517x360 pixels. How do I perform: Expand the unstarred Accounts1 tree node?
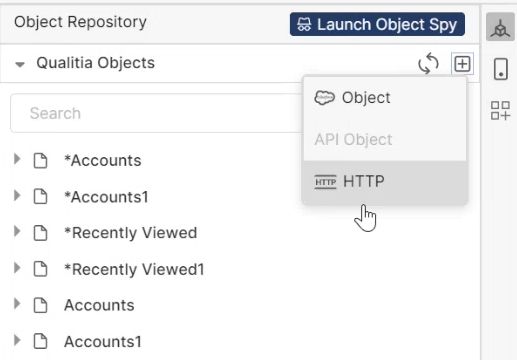[x=17, y=340]
